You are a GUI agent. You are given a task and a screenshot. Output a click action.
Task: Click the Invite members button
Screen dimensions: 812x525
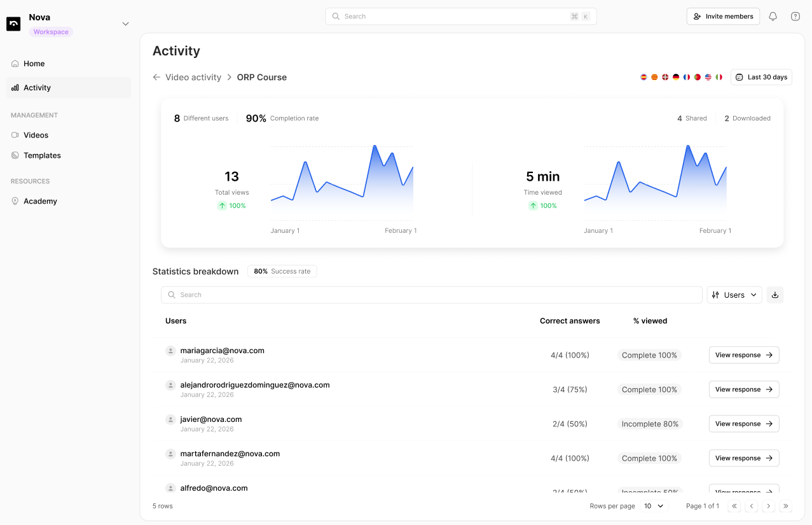click(723, 17)
